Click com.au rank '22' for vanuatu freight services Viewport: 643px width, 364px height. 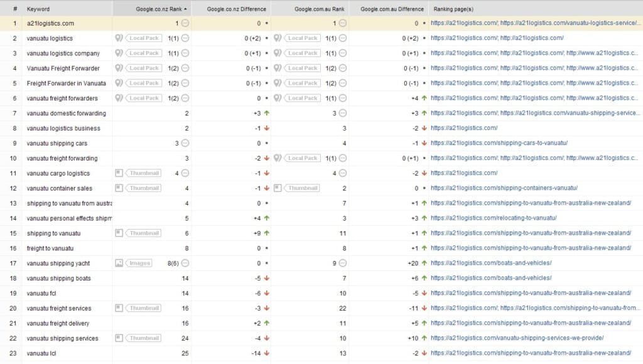coord(343,308)
